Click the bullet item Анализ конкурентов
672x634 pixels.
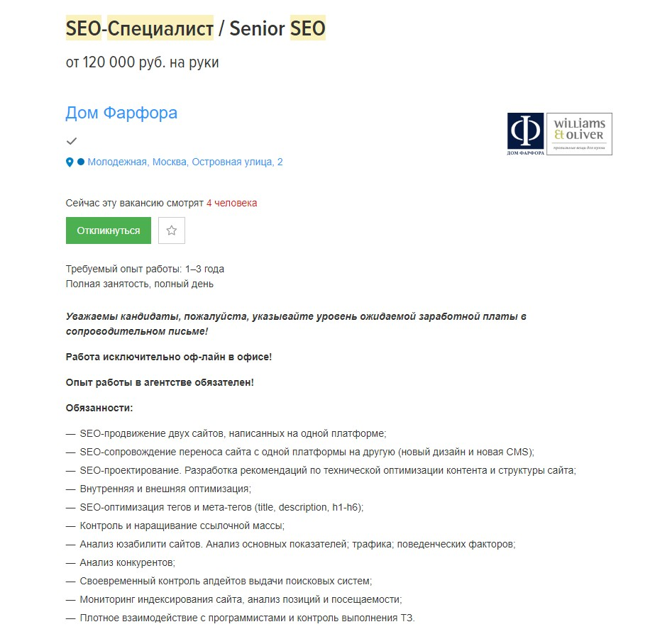(127, 562)
